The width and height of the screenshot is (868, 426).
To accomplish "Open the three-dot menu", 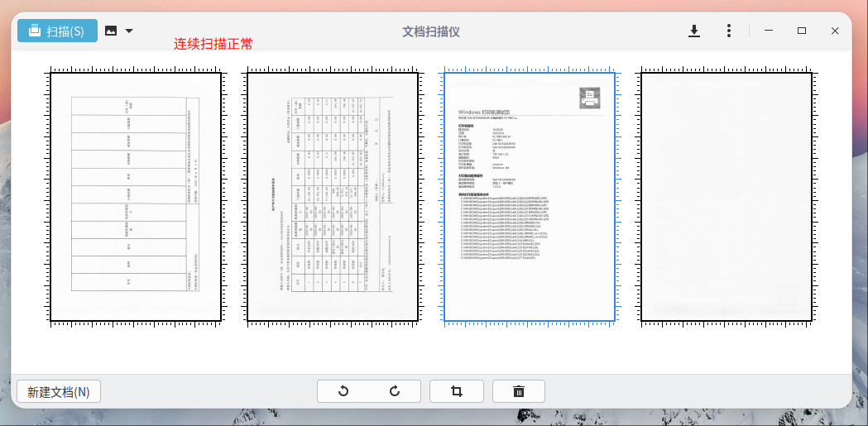I will pyautogui.click(x=728, y=31).
